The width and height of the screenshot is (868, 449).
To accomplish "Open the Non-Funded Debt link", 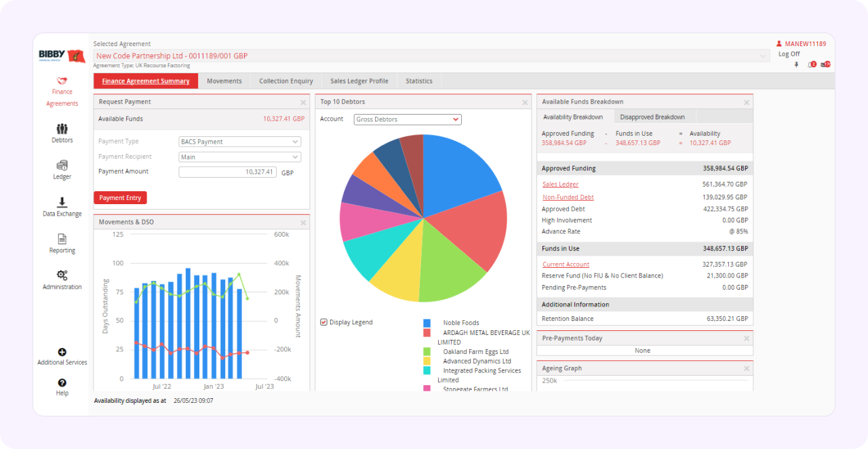I will click(568, 197).
